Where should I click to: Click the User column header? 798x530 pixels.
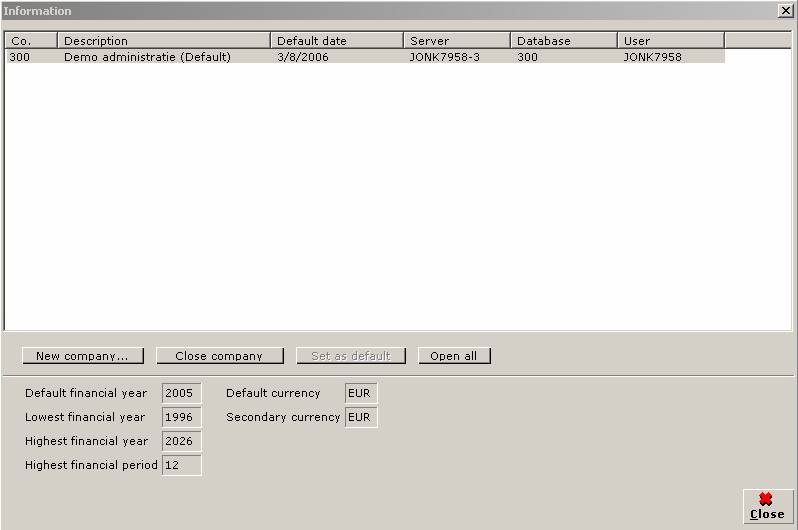670,41
